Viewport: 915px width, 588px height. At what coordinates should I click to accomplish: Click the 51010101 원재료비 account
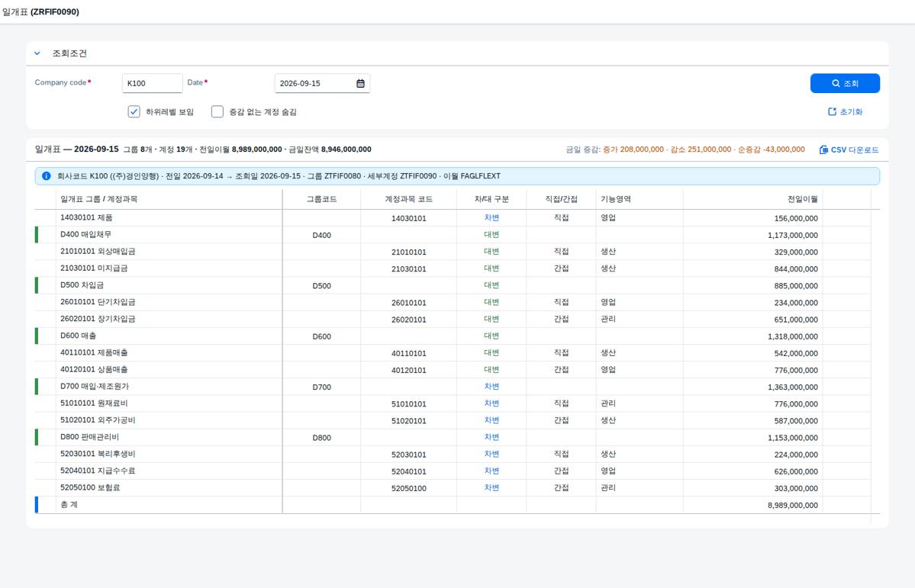coord(94,403)
